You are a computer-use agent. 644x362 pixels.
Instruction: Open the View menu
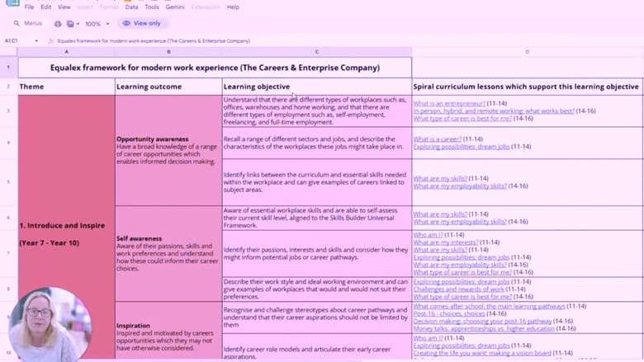64,7
